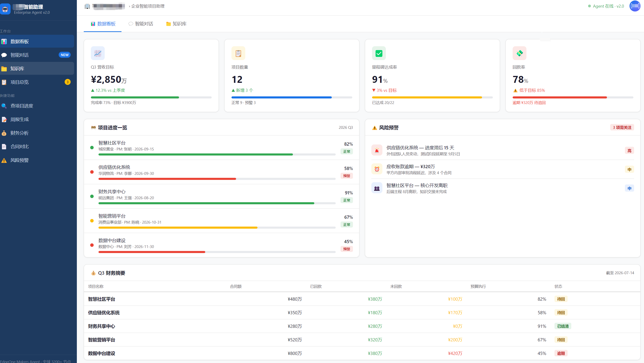Open 项目总览 in the sidebar
Image resolution: width=644 pixels, height=363 pixels.
pos(37,82)
